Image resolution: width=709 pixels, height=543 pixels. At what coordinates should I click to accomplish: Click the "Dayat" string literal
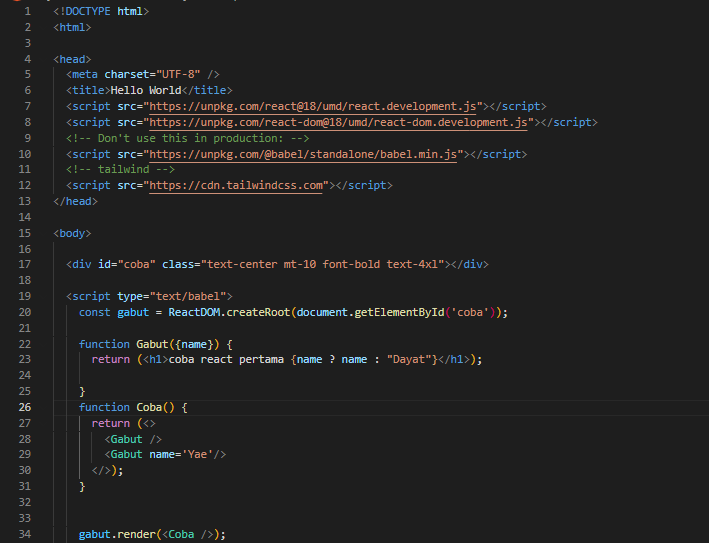pyautogui.click(x=409, y=359)
